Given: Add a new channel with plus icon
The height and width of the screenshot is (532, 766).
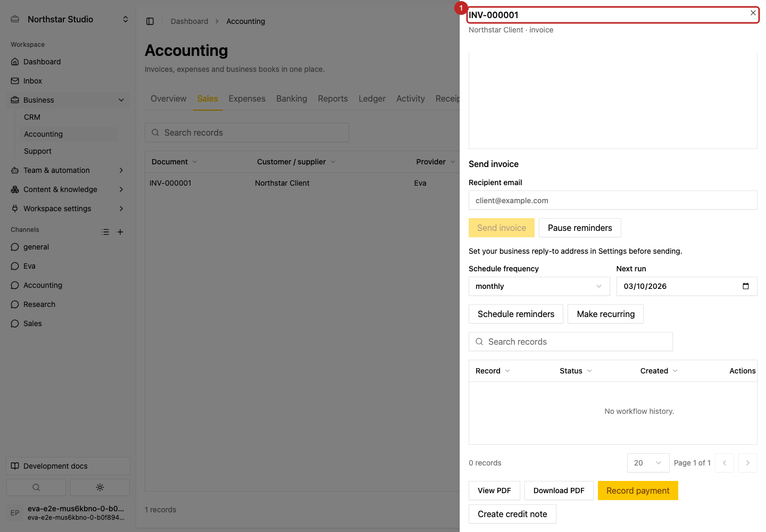Looking at the screenshot, I should pos(120,232).
